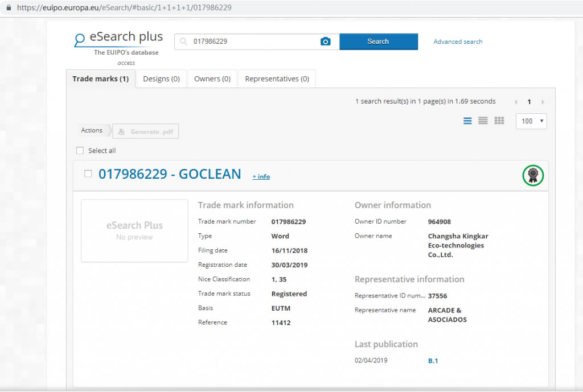
Task: Check the box beside 017986229 - GOCLEAN
Action: [x=88, y=174]
